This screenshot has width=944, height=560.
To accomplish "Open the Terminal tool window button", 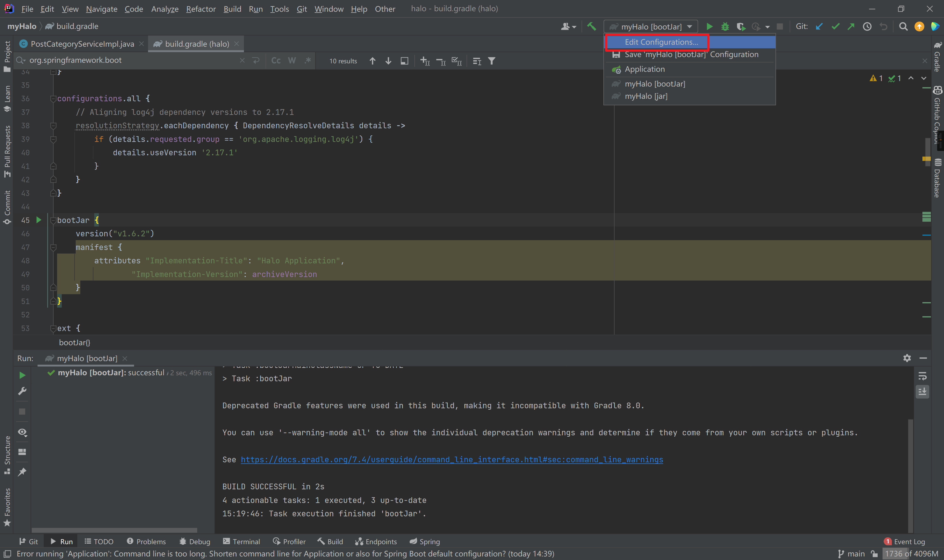I will click(241, 541).
